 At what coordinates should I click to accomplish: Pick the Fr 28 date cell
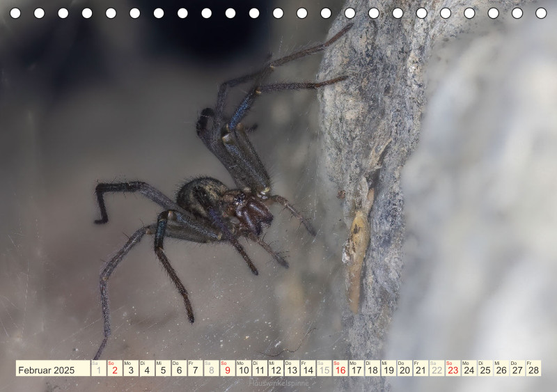click(x=533, y=368)
